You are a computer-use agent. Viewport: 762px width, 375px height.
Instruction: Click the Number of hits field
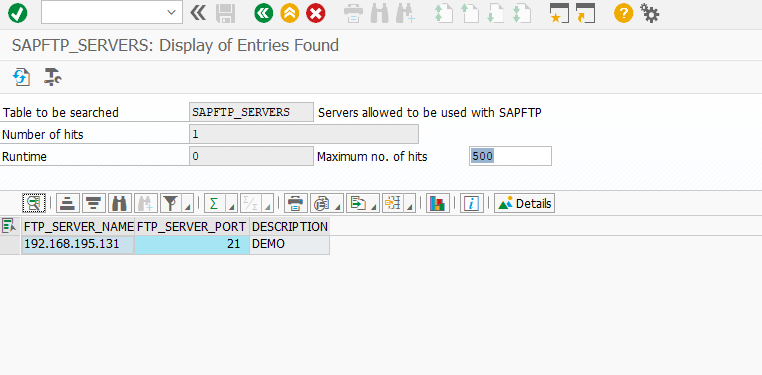pyautogui.click(x=304, y=134)
